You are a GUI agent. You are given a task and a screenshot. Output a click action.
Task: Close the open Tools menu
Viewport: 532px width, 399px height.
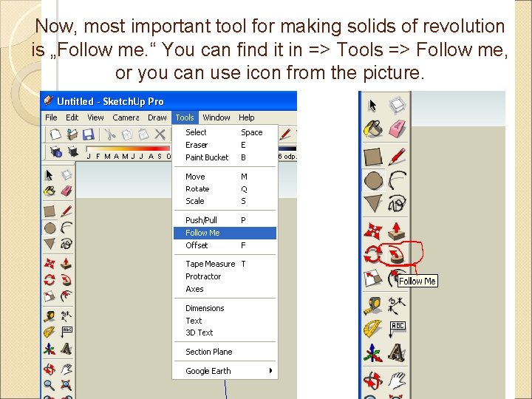click(x=185, y=117)
